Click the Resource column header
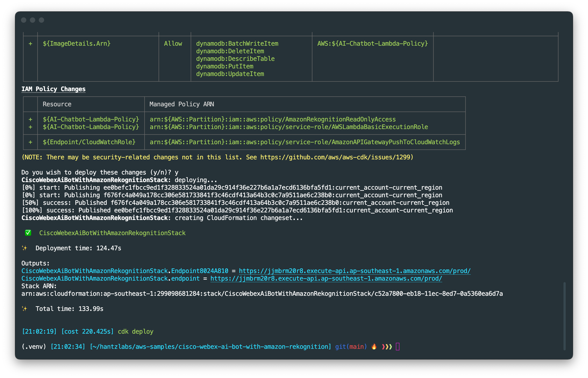This screenshot has height=378, width=588. point(57,104)
